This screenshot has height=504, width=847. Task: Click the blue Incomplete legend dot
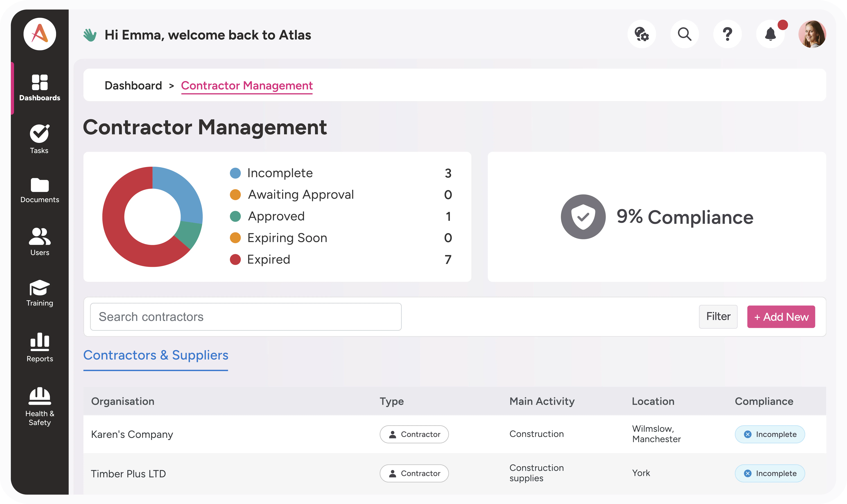pyautogui.click(x=235, y=173)
